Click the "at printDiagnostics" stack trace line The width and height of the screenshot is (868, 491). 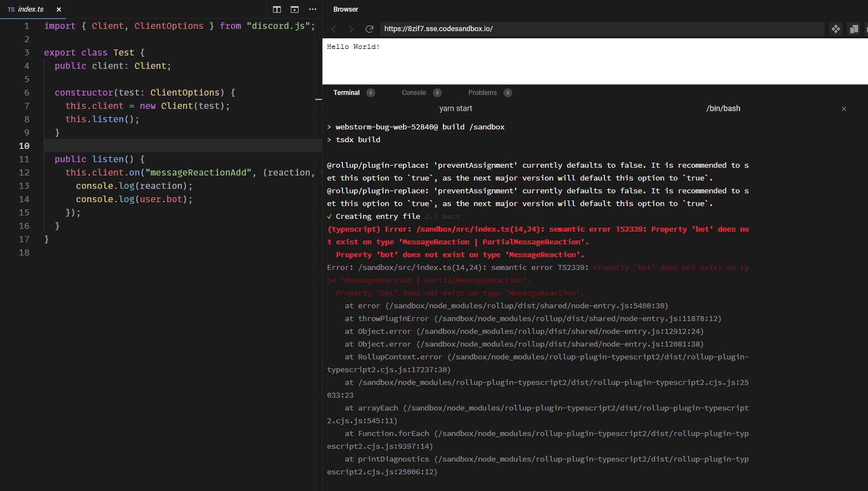coord(538,465)
